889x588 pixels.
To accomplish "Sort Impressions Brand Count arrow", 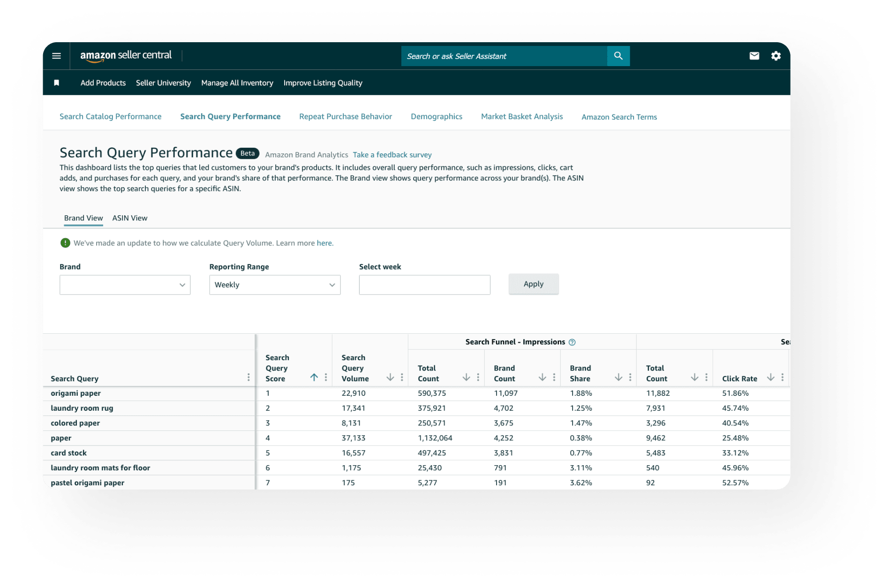I will [542, 377].
